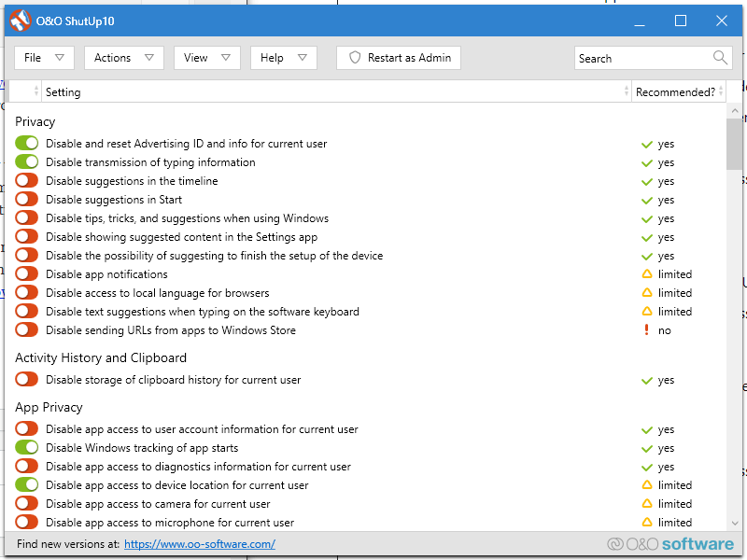
Task: Click the 'App Privacy' section heading
Action: click(x=49, y=407)
